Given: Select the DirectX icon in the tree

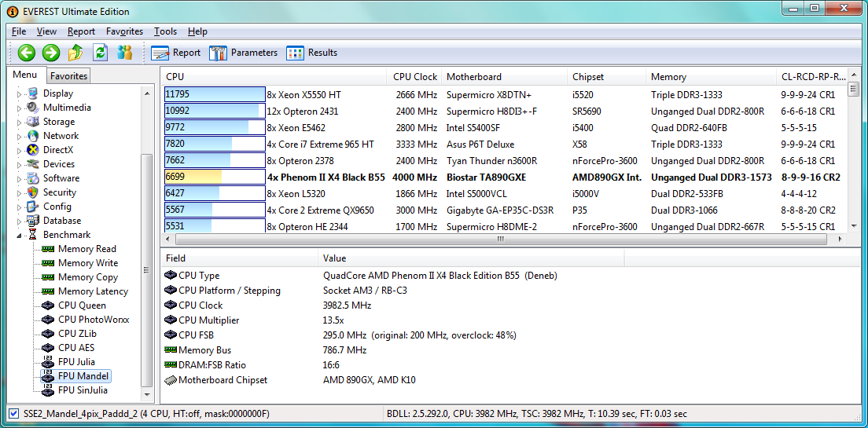Looking at the screenshot, I should point(33,150).
